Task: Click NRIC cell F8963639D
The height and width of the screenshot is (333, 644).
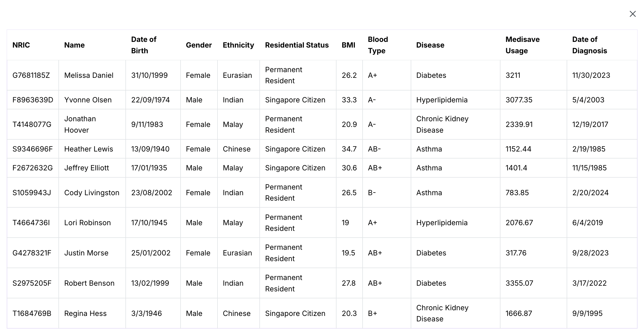Action: (x=33, y=100)
